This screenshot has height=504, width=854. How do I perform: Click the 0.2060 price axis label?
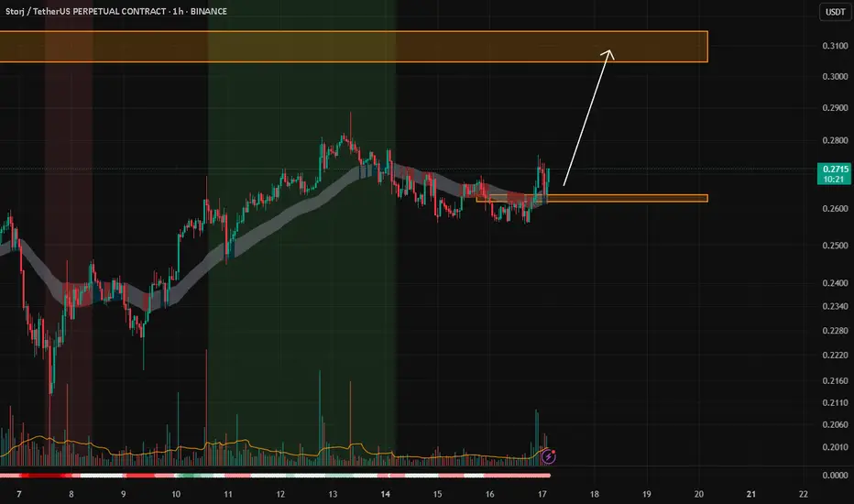tap(835, 424)
